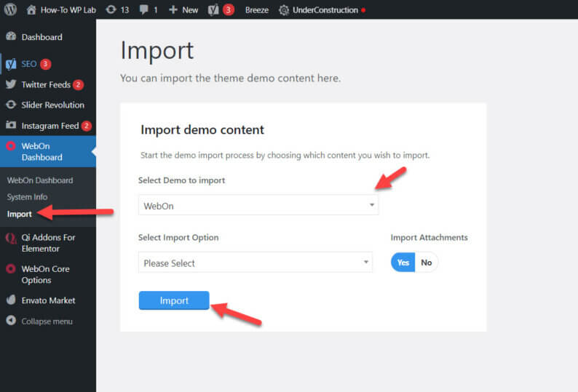The height and width of the screenshot is (392, 578).
Task: Open the Select Import Option dropdown
Action: [x=255, y=263]
